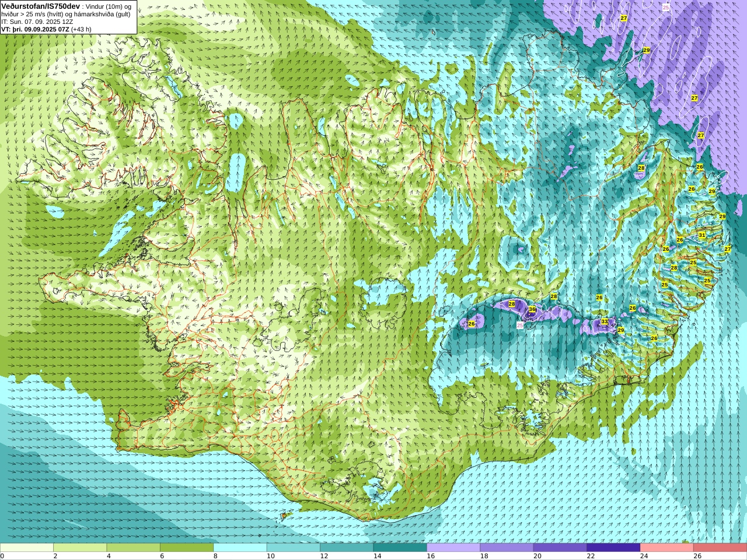This screenshot has height=560, width=747.
Task: Click the white 25 label at the map's top edge
Action: 666,7
